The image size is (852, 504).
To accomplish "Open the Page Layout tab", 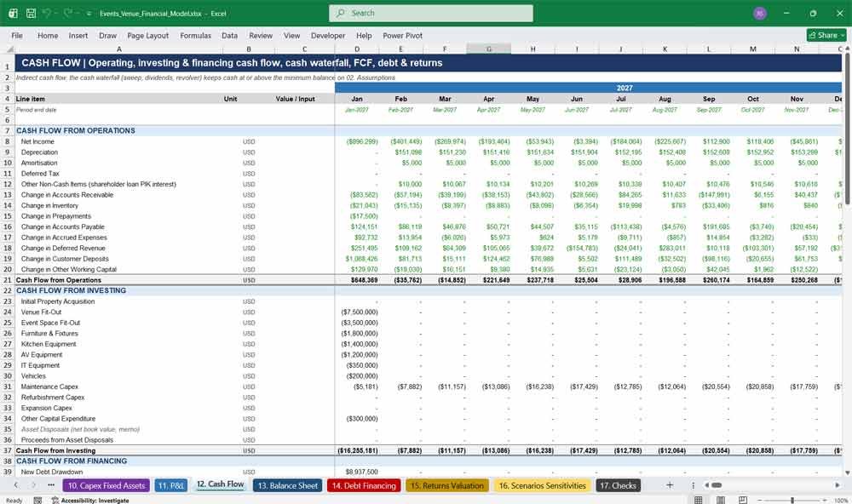I will (x=147, y=35).
